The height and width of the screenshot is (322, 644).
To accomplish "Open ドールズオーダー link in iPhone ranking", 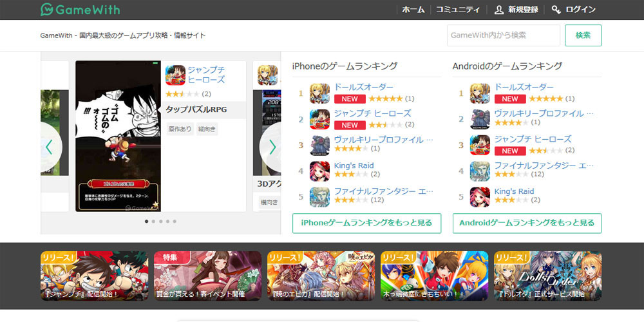I will point(364,87).
